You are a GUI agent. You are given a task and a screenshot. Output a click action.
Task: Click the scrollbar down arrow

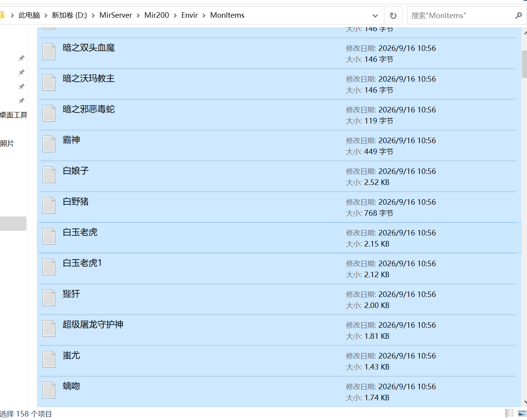pos(525,402)
